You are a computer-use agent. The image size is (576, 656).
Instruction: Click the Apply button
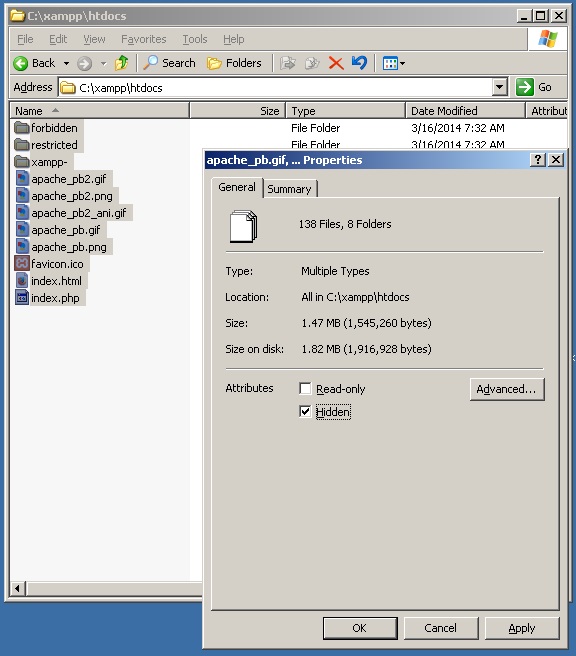pyautogui.click(x=522, y=628)
